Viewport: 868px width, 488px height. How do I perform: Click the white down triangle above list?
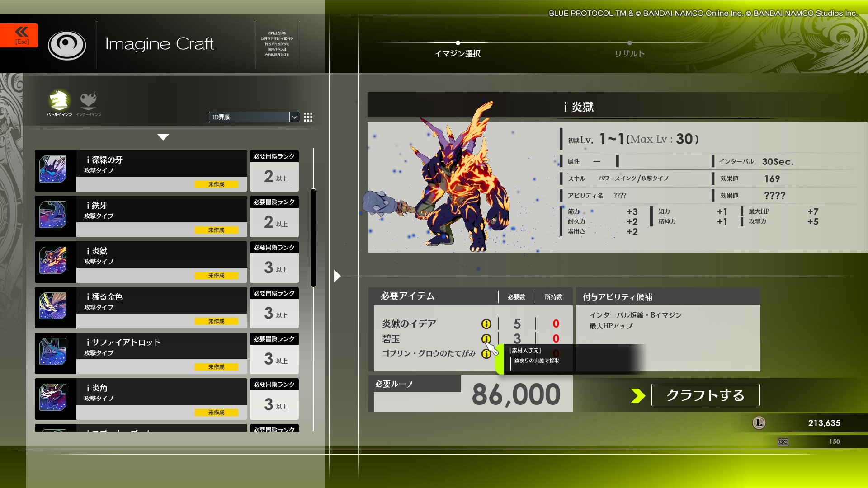point(163,137)
